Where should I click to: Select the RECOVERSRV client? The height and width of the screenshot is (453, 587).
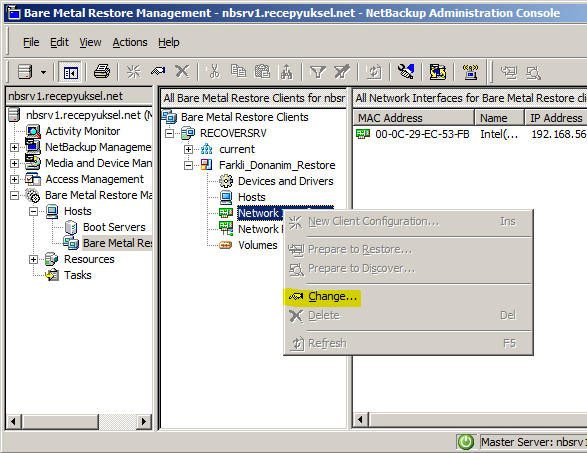pyautogui.click(x=233, y=133)
